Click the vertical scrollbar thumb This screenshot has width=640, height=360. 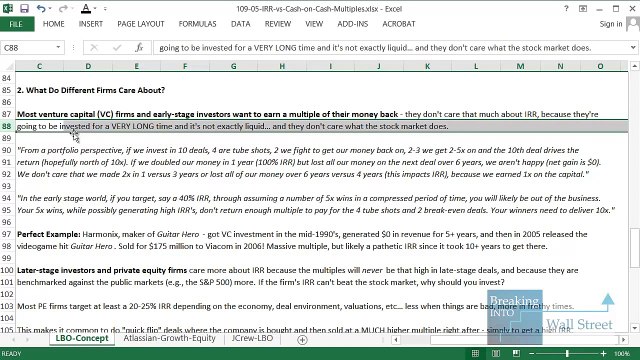634,248
